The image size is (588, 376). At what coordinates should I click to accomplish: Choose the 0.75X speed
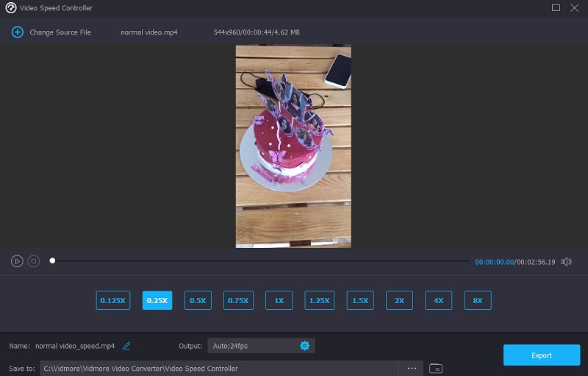point(238,300)
